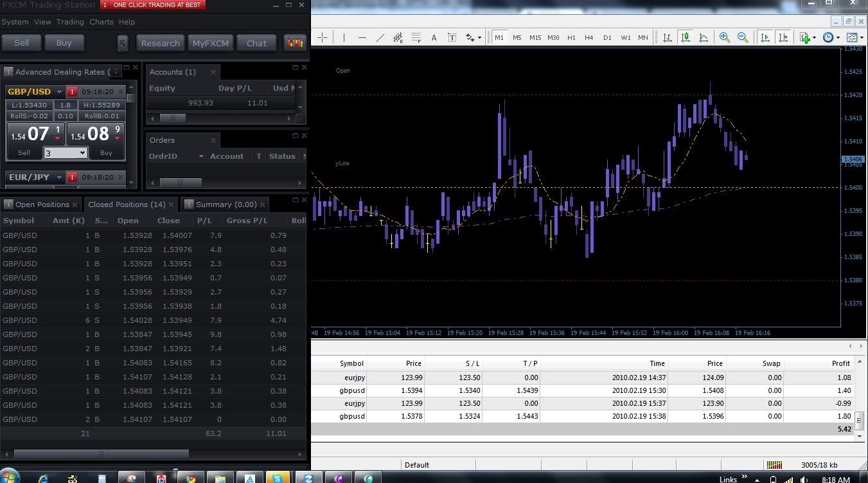This screenshot has height=483, width=868.
Task: Open the Trading menu
Action: [x=70, y=22]
